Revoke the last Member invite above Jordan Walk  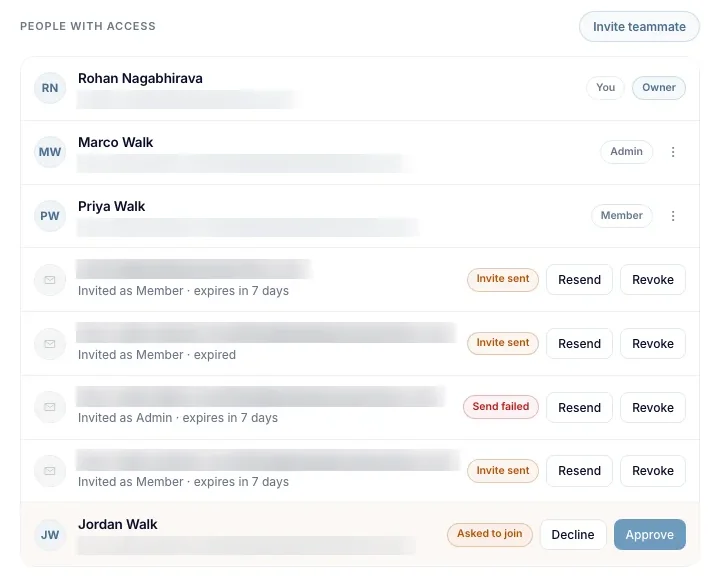tap(652, 471)
